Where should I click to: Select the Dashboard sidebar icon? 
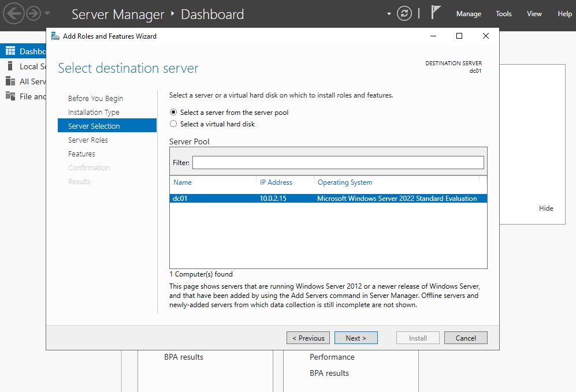[x=10, y=51]
